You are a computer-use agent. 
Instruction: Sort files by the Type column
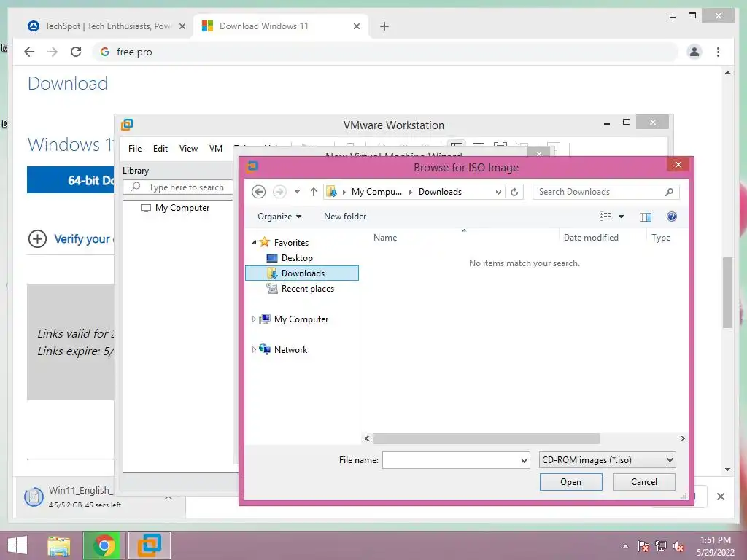[x=661, y=238]
